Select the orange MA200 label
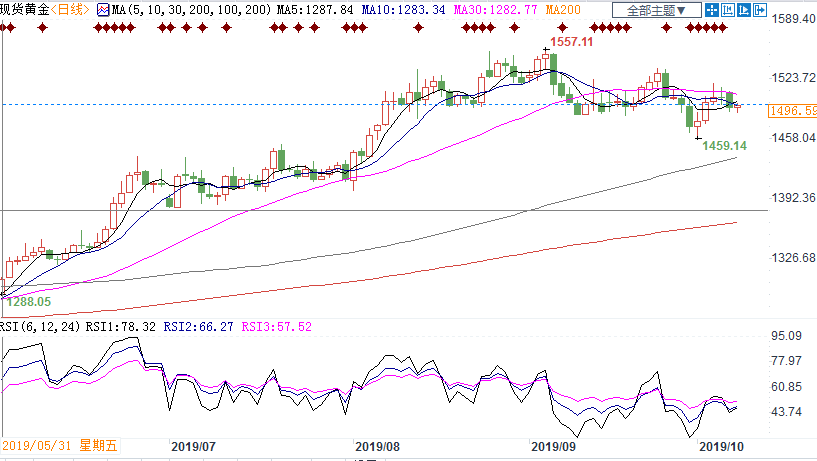Screen dimensions: 817x461 point(563,10)
